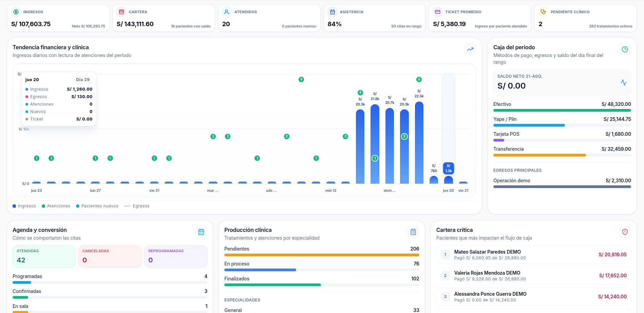The image size is (644, 313).
Task: Click the pie chart icon in Caja del periodo
Action: [x=625, y=49]
